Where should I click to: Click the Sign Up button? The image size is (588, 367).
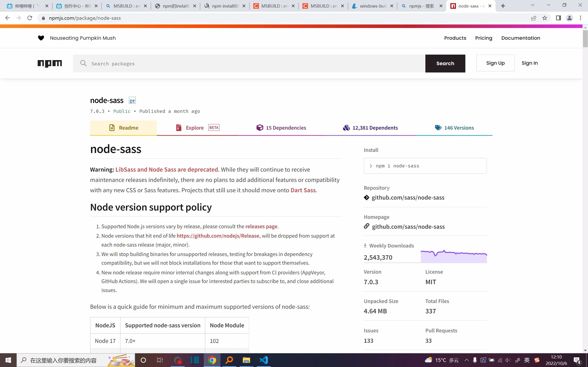click(495, 63)
